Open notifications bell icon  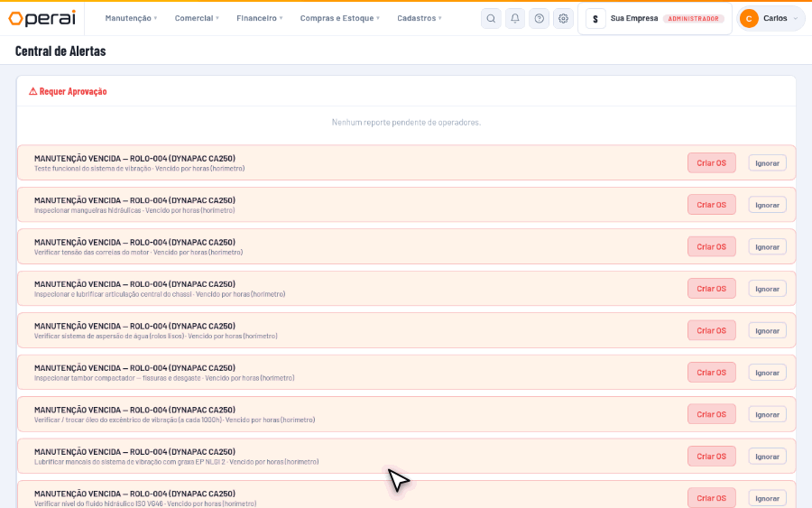click(x=515, y=19)
